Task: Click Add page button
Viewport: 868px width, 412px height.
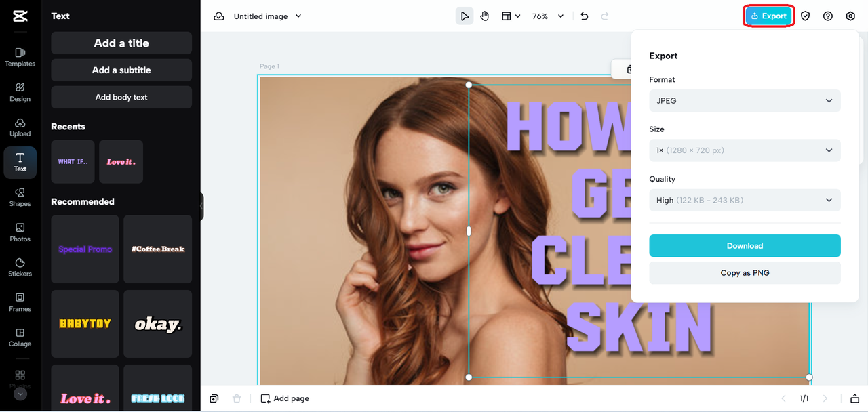Action: pos(285,398)
